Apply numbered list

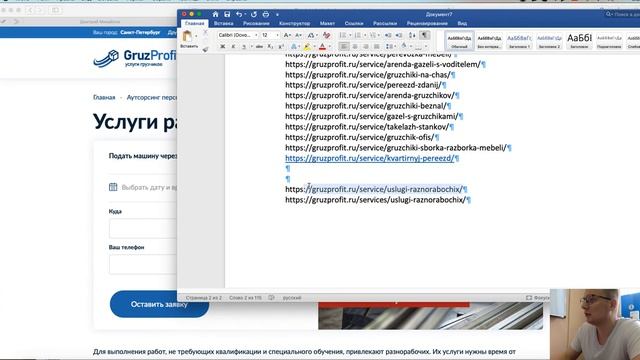tap(358, 36)
